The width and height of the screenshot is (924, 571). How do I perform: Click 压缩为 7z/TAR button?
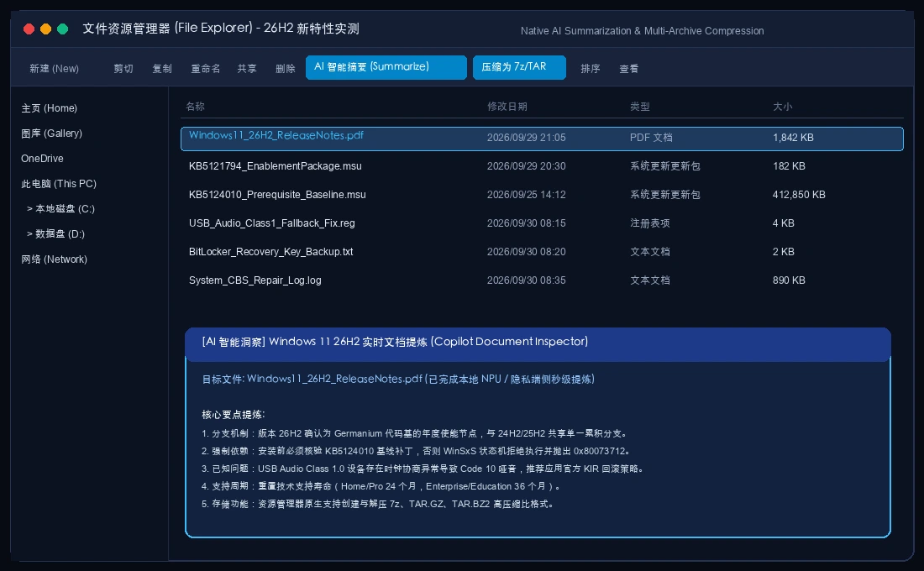pos(519,67)
